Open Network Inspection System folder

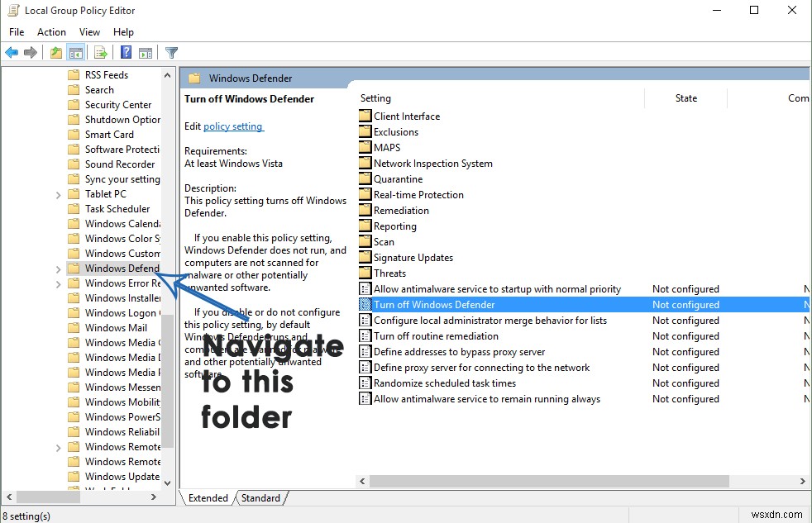tap(426, 164)
